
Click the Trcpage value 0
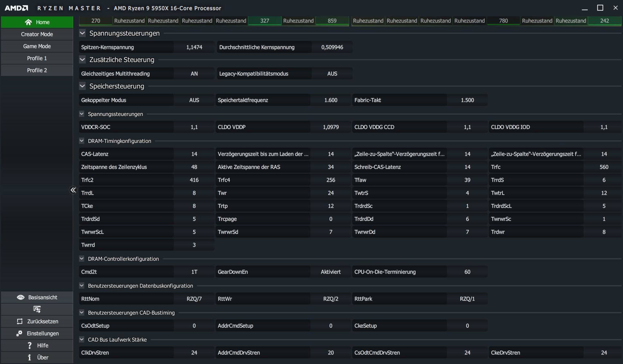pyautogui.click(x=331, y=219)
